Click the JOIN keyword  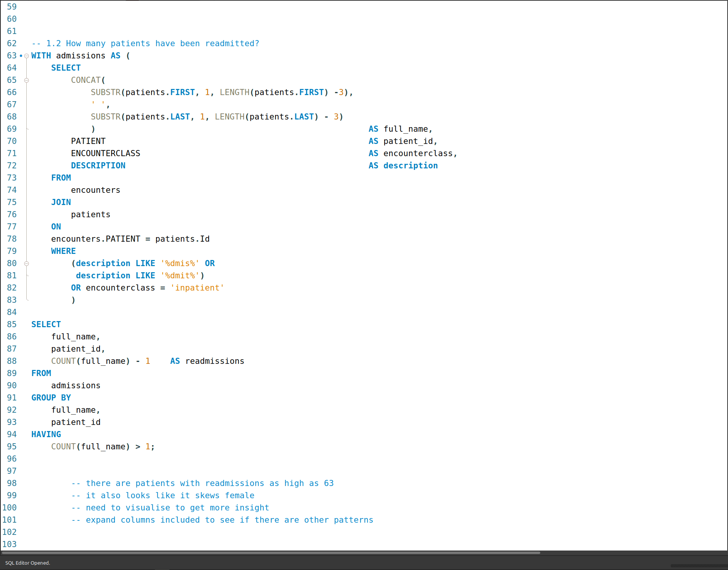click(61, 202)
